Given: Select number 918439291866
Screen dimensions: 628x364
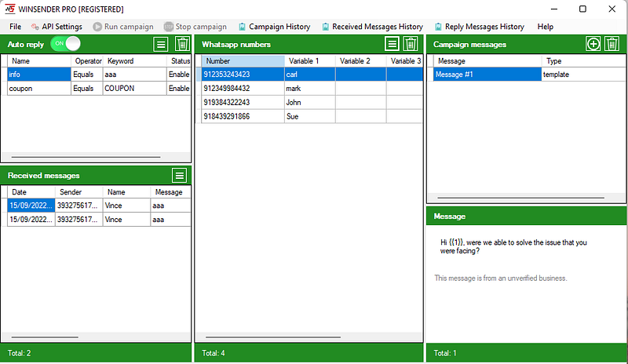Looking at the screenshot, I should (x=243, y=117).
